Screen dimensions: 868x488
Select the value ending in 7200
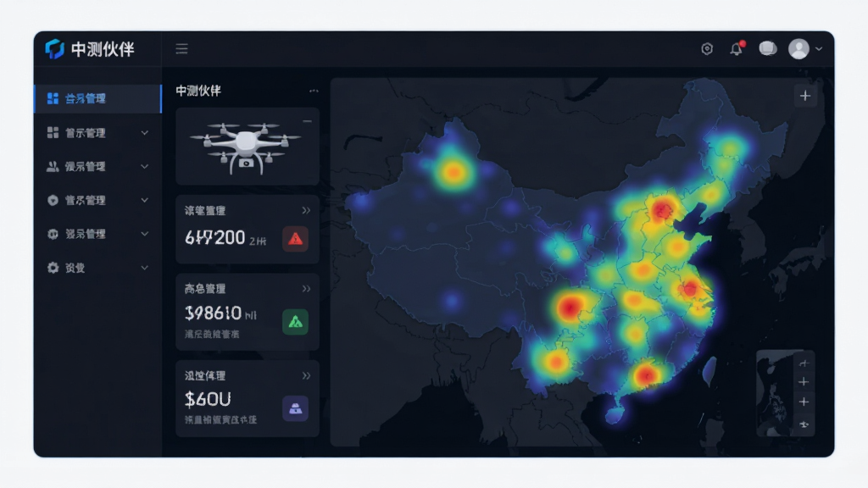click(214, 238)
